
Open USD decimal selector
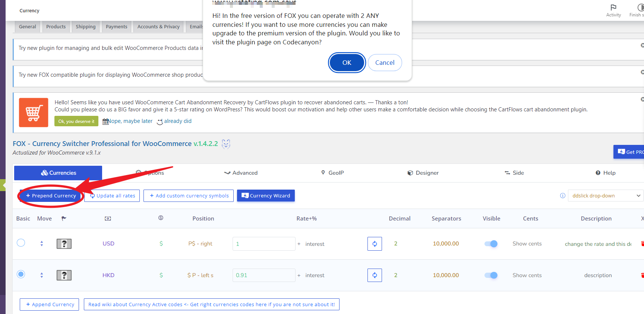tap(396, 244)
